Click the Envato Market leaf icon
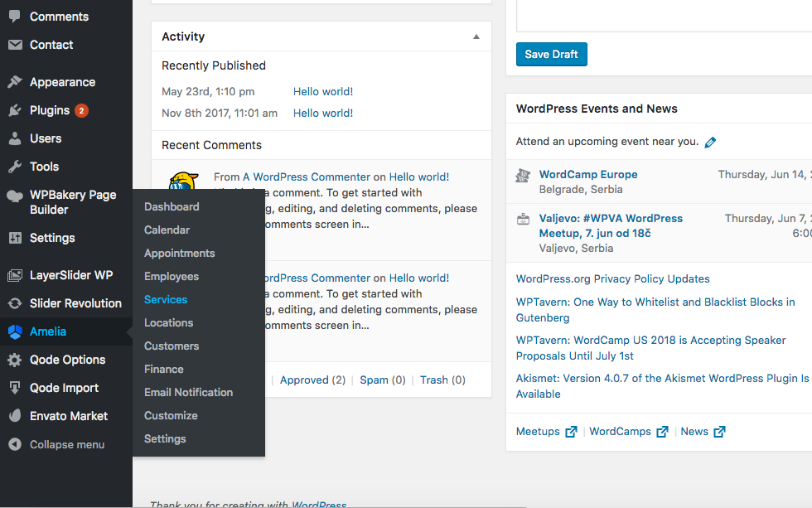 point(15,415)
